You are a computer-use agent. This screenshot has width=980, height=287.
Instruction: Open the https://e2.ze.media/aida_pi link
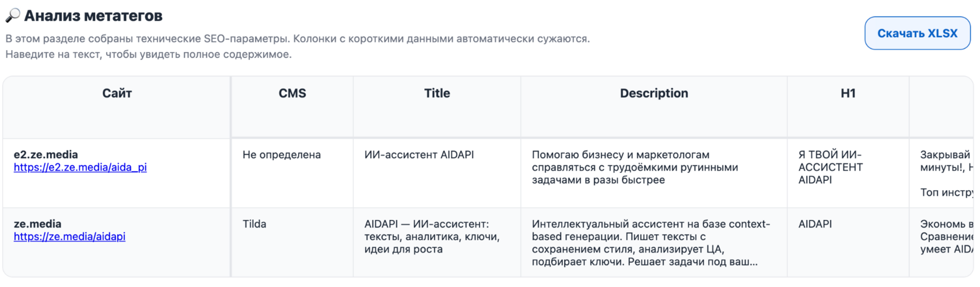(80, 167)
